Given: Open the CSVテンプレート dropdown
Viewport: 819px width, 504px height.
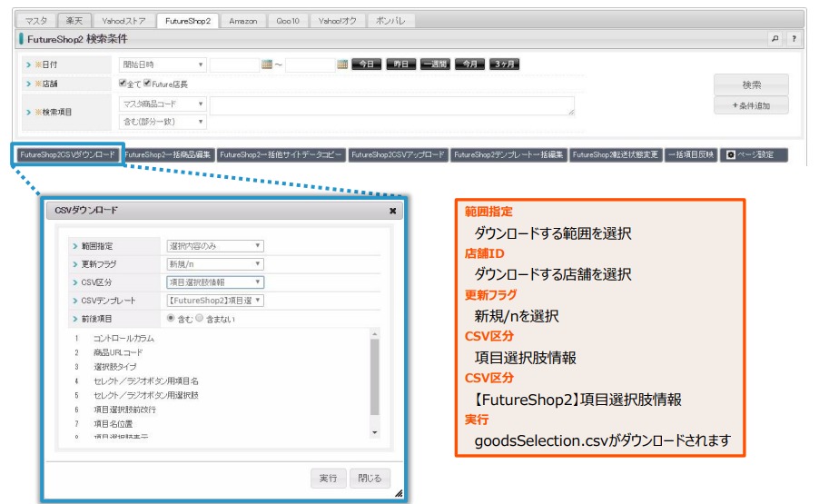Looking at the screenshot, I should tap(215, 301).
